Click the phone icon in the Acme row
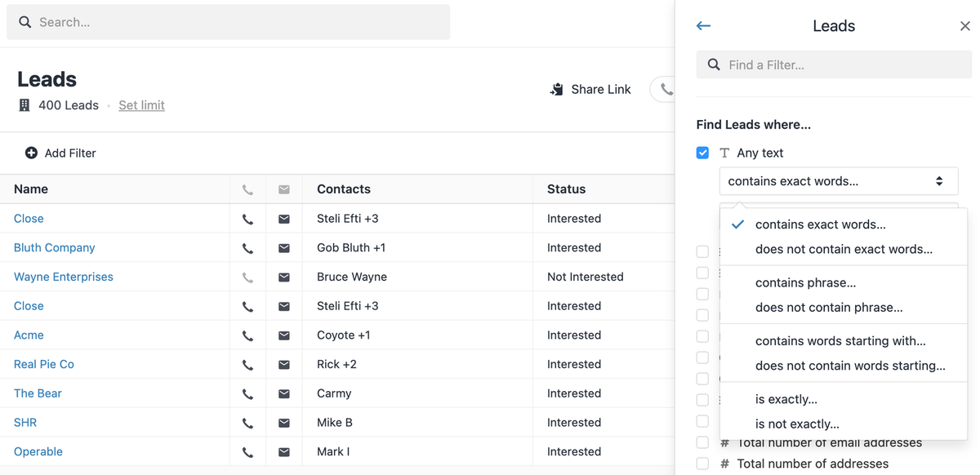The image size is (980, 475). pyautogui.click(x=247, y=335)
